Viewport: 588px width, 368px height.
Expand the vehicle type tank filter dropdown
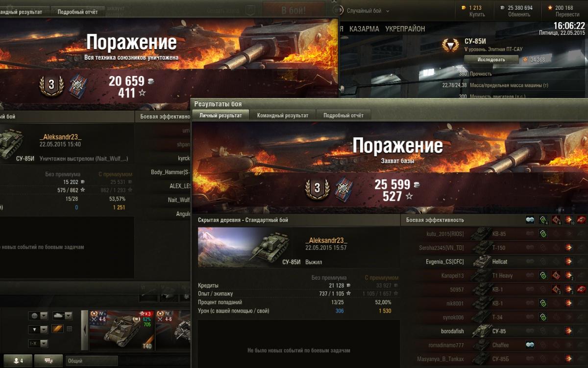62,315
